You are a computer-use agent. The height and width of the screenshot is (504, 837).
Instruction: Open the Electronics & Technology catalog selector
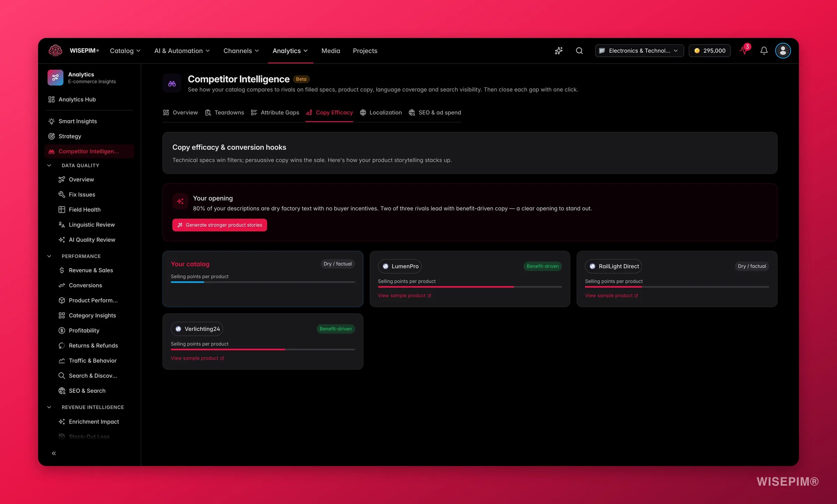[x=639, y=51]
